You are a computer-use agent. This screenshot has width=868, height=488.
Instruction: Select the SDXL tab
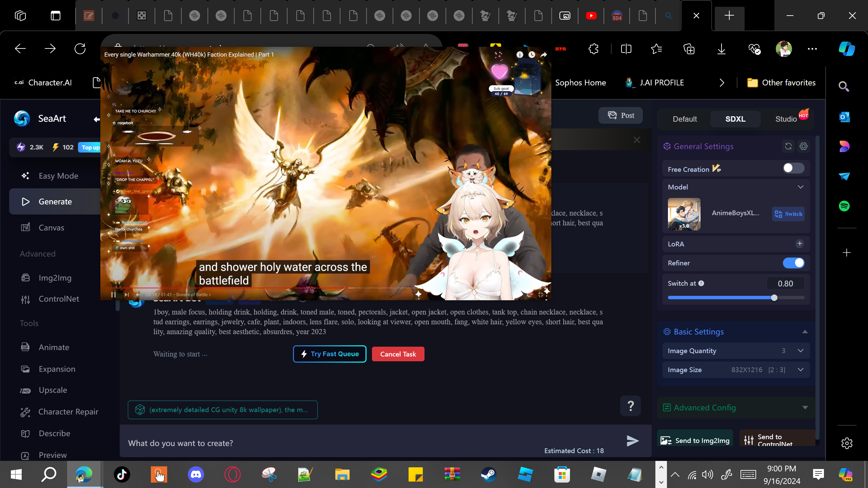click(735, 119)
